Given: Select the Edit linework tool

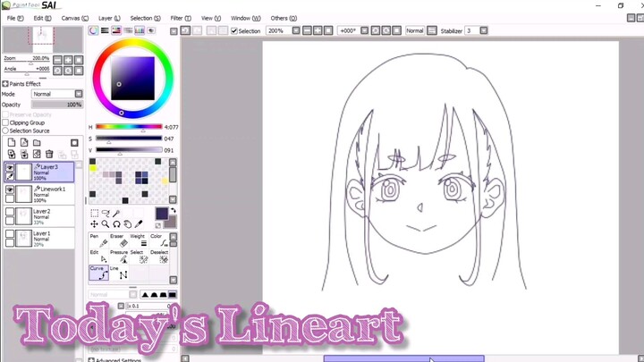Looking at the screenshot, I should pyautogui.click(x=98, y=257).
